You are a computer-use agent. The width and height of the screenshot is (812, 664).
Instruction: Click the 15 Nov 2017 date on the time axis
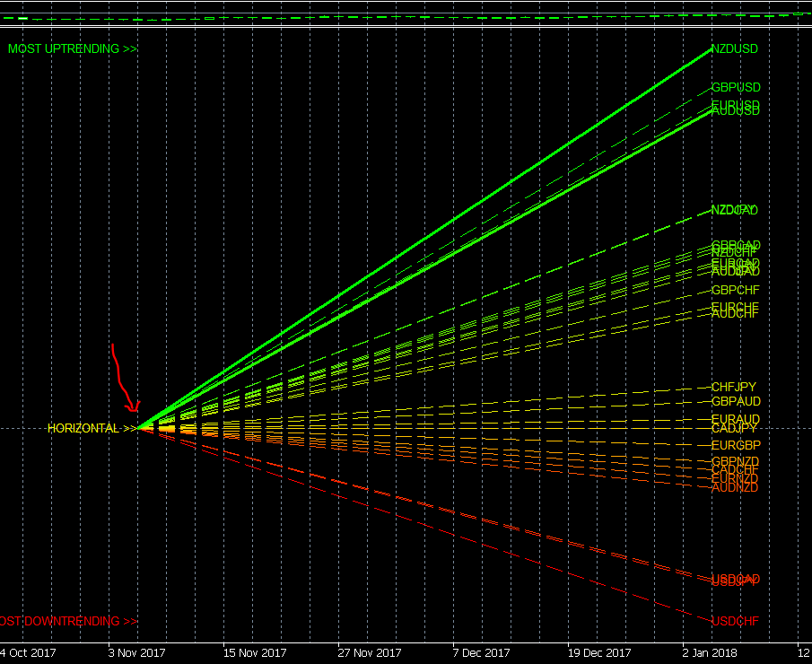254,652
